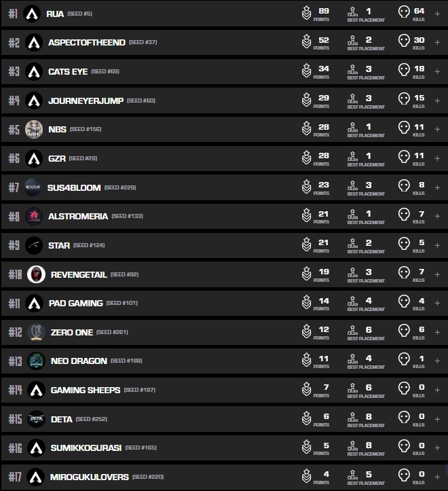The width and height of the screenshot is (448, 491).
Task: Click the #3 rank number
Action: [x=14, y=71]
